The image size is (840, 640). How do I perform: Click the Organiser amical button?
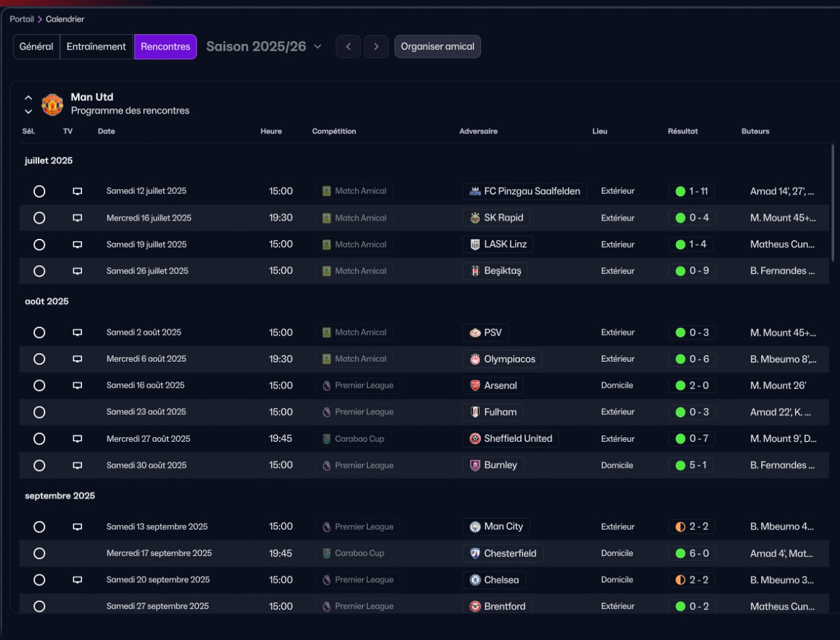(x=437, y=47)
